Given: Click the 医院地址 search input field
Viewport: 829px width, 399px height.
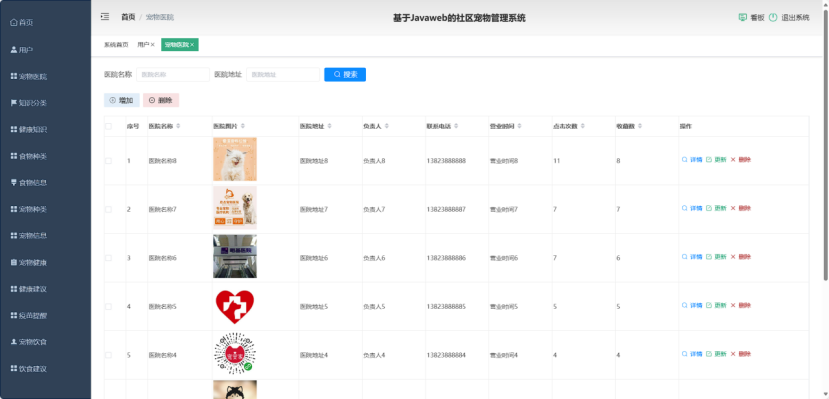Looking at the screenshot, I should [x=283, y=75].
